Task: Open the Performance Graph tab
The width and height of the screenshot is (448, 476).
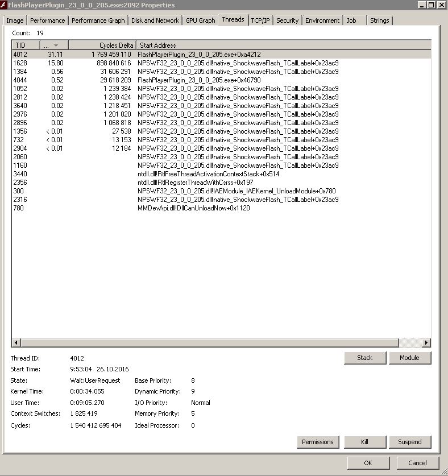Action: click(98, 20)
